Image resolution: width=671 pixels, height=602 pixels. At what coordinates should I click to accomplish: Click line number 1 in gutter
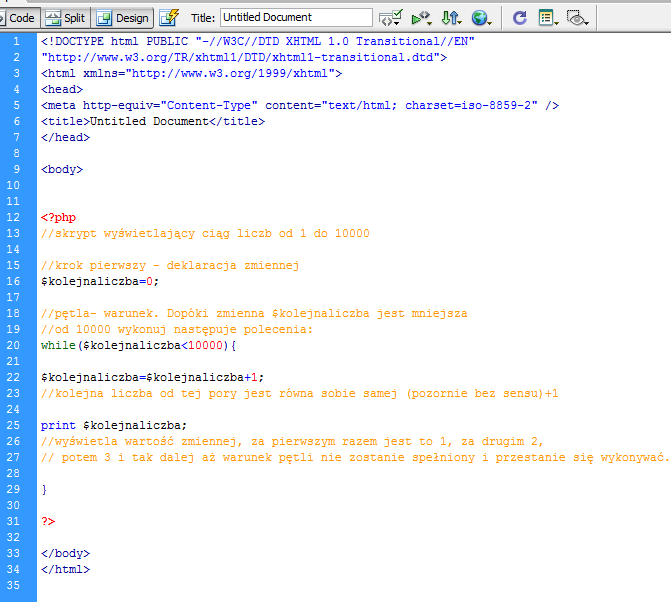(16, 42)
